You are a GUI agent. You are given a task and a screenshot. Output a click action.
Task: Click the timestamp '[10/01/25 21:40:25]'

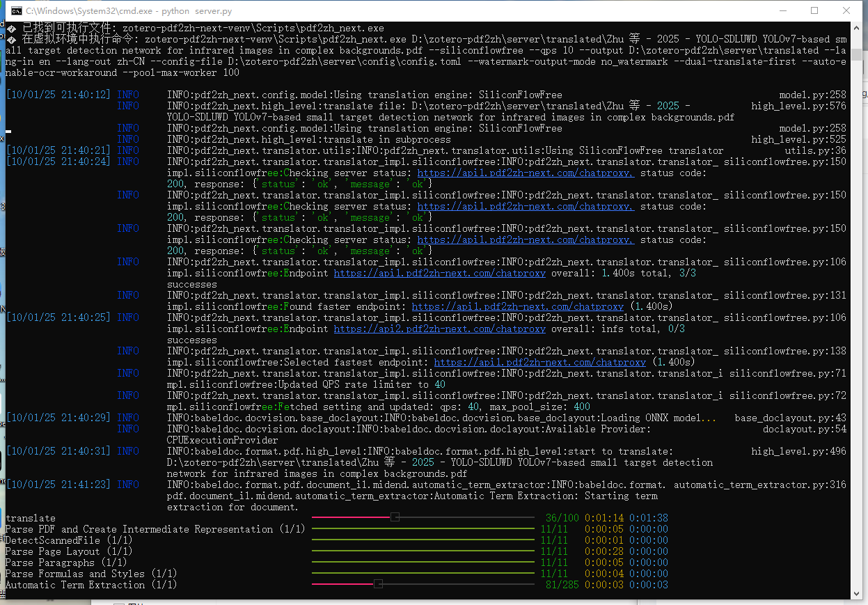point(58,317)
